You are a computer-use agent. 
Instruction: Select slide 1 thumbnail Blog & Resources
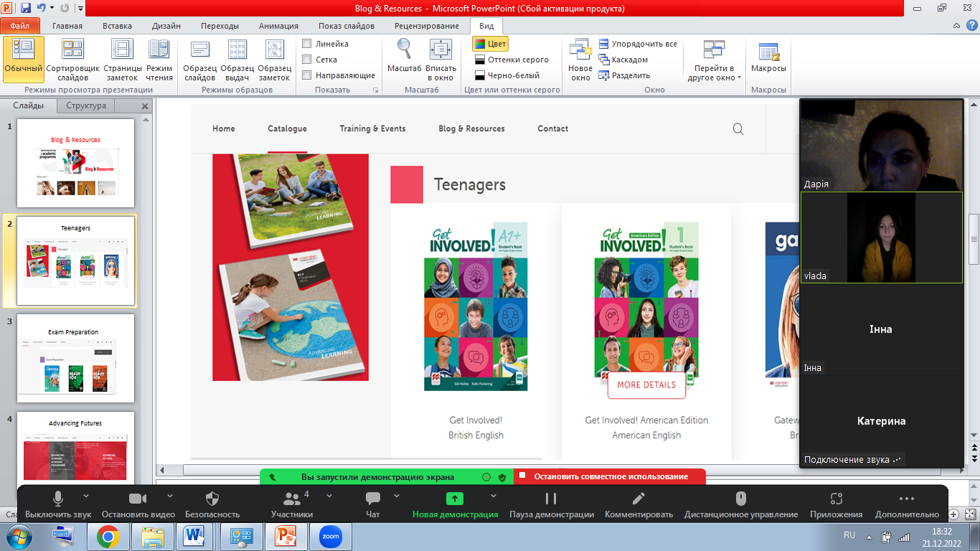click(75, 163)
